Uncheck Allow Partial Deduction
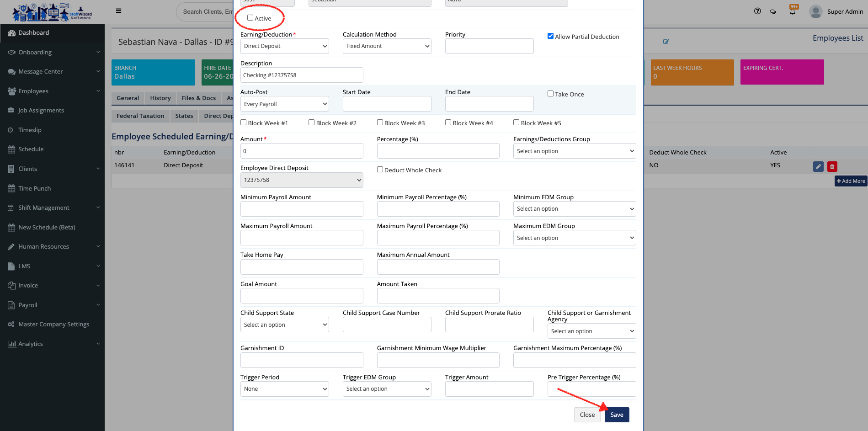 coord(550,36)
